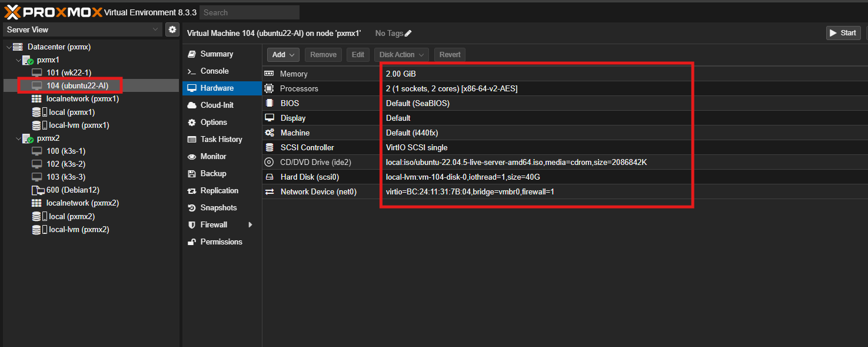Viewport: 868px width, 347px height.
Task: Open the Firewall tab
Action: tap(222, 225)
